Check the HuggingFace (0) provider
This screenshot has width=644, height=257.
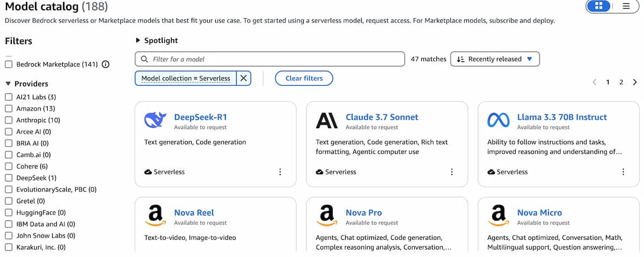click(9, 212)
